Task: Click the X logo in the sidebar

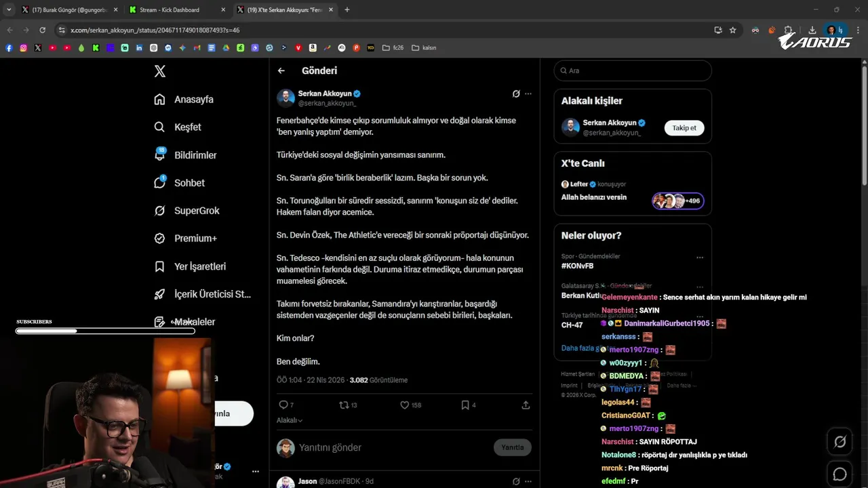Action: 159,71
